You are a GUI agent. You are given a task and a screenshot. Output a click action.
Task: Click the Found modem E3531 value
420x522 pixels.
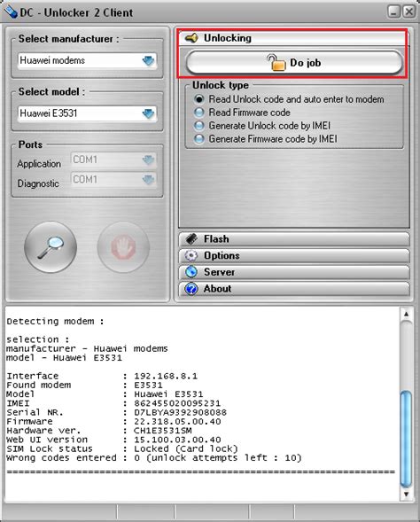[x=148, y=386]
